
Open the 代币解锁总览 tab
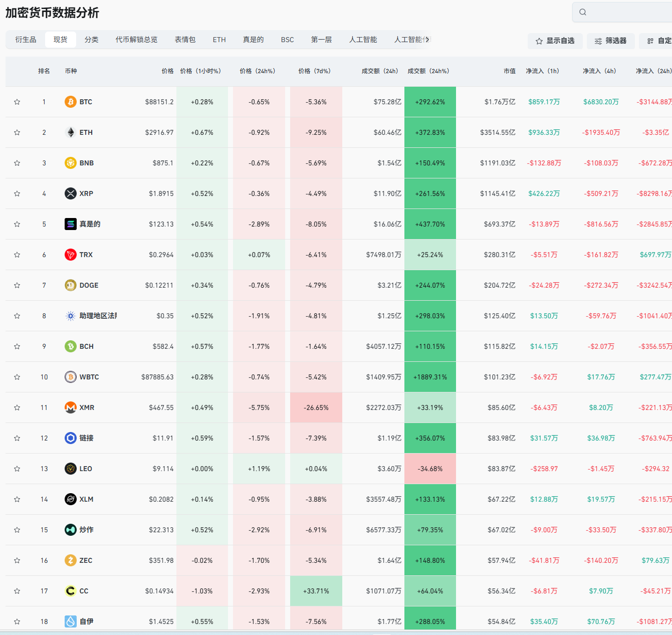136,40
